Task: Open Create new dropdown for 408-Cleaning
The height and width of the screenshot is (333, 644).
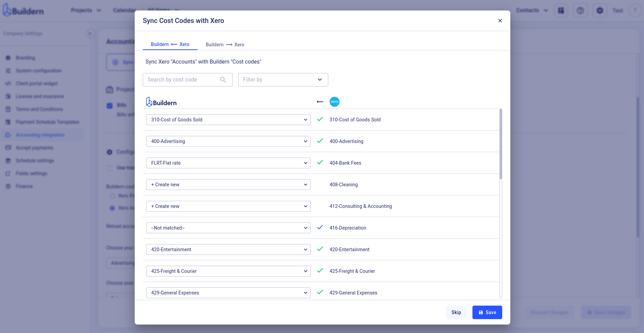Action: [228, 185]
